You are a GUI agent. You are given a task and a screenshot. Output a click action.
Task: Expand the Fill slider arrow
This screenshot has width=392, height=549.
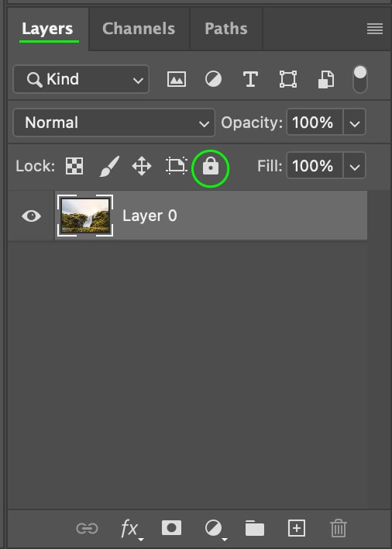tap(355, 166)
